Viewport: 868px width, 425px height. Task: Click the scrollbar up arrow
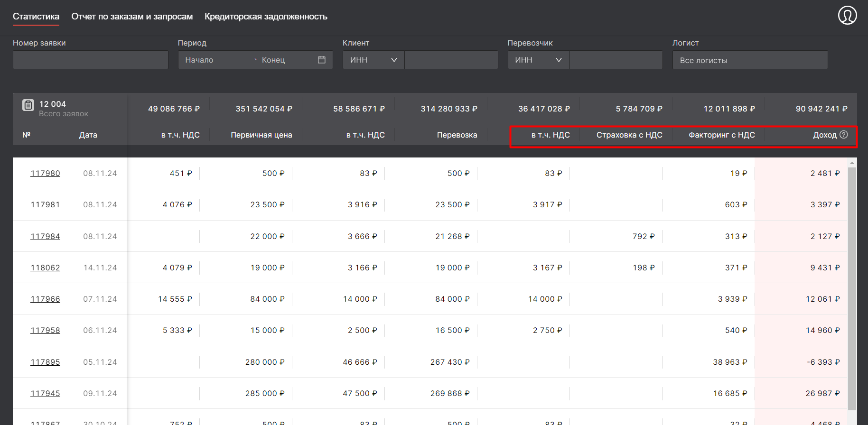pos(852,163)
